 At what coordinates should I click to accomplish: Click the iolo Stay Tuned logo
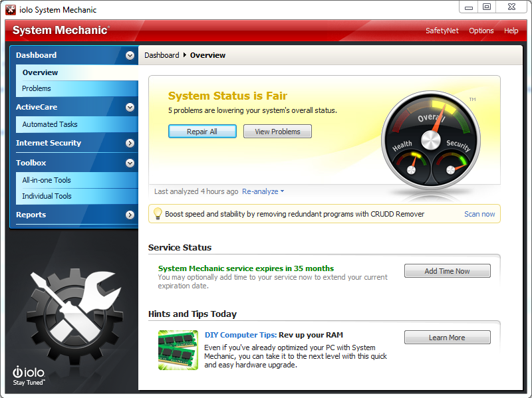click(29, 375)
